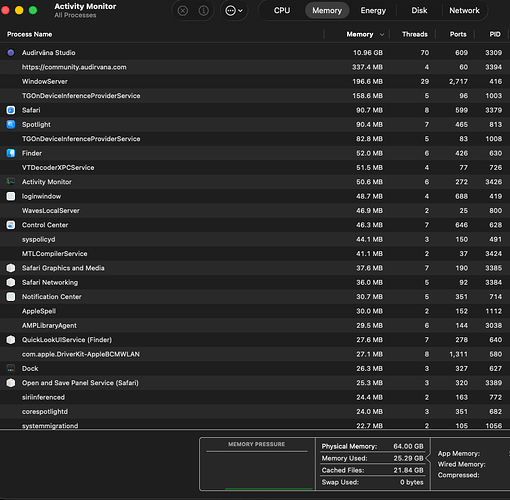Click the Safari Graphics and Media icon

pyautogui.click(x=11, y=268)
